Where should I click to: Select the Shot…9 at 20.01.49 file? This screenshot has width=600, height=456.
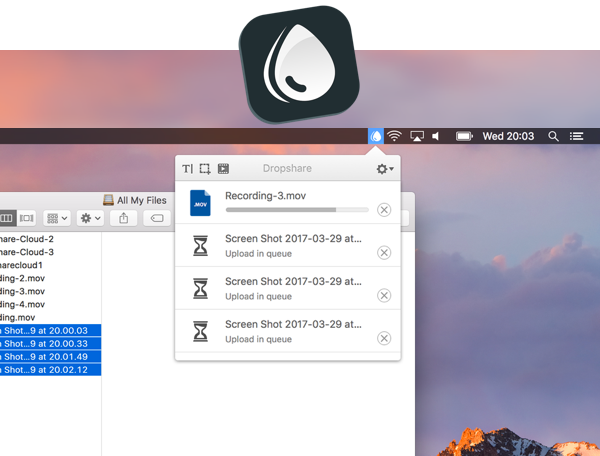point(50,357)
